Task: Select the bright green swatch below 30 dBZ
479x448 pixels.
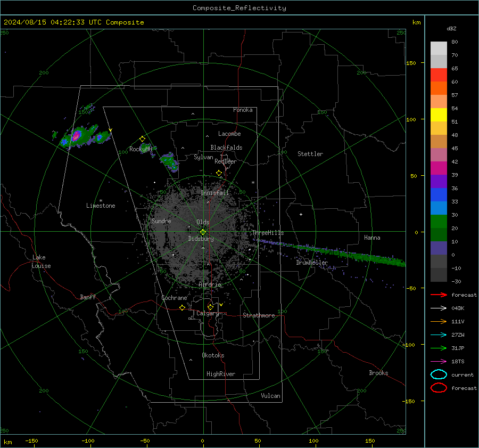Action: 439,222
